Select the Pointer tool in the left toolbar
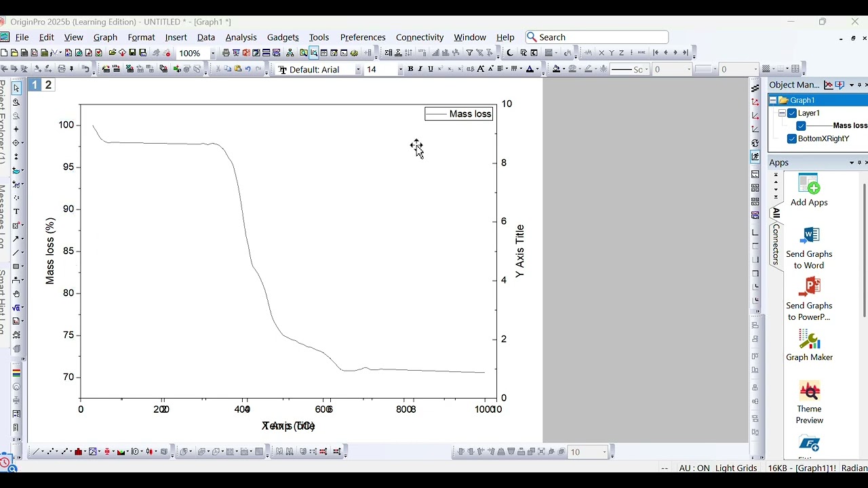 coord(16,88)
